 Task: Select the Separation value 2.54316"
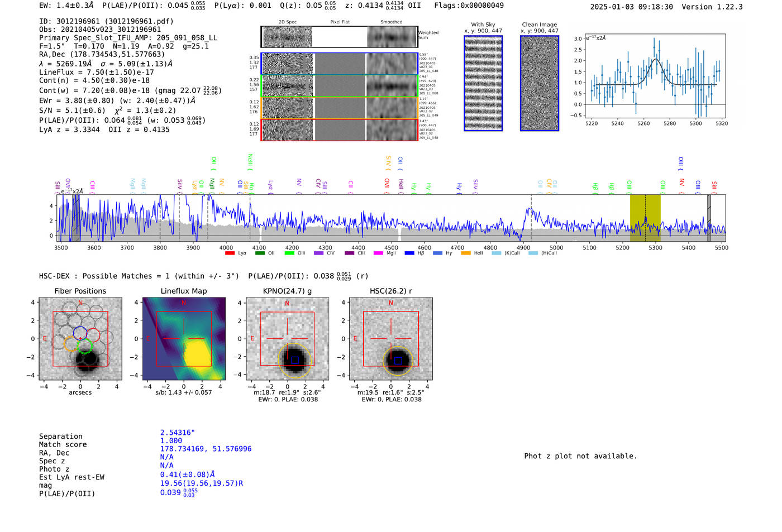pyautogui.click(x=178, y=433)
